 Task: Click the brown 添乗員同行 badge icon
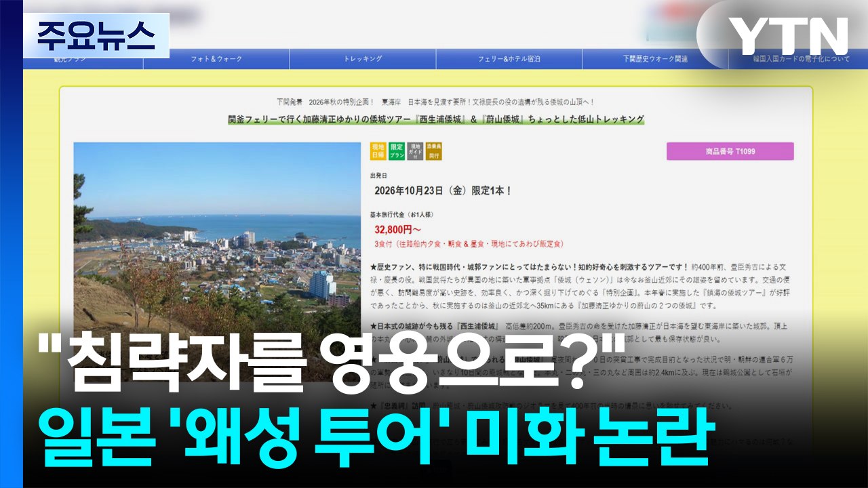(434, 151)
